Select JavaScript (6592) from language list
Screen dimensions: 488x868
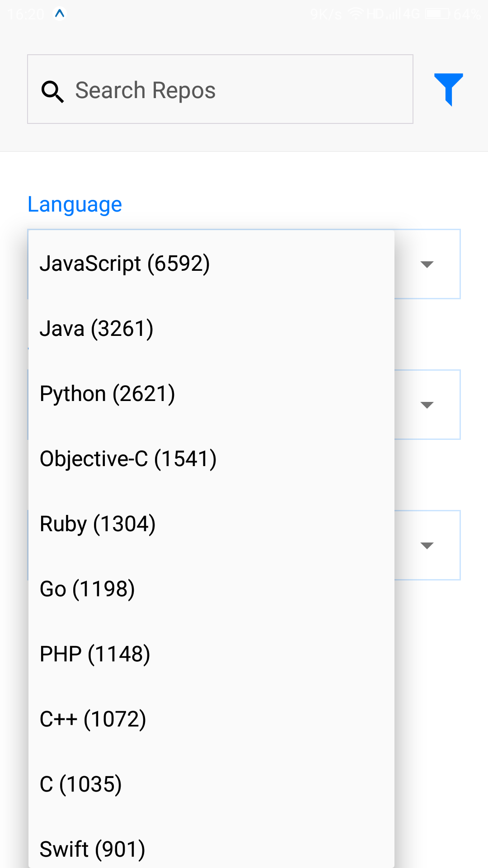125,264
